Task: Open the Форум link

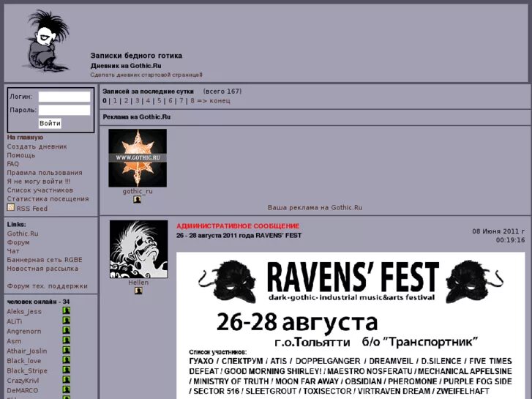Action: pyautogui.click(x=18, y=242)
